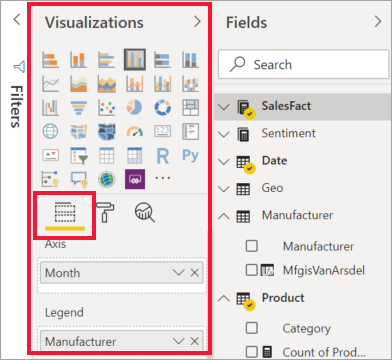Select the 100% stacked column chart visual

click(x=191, y=60)
